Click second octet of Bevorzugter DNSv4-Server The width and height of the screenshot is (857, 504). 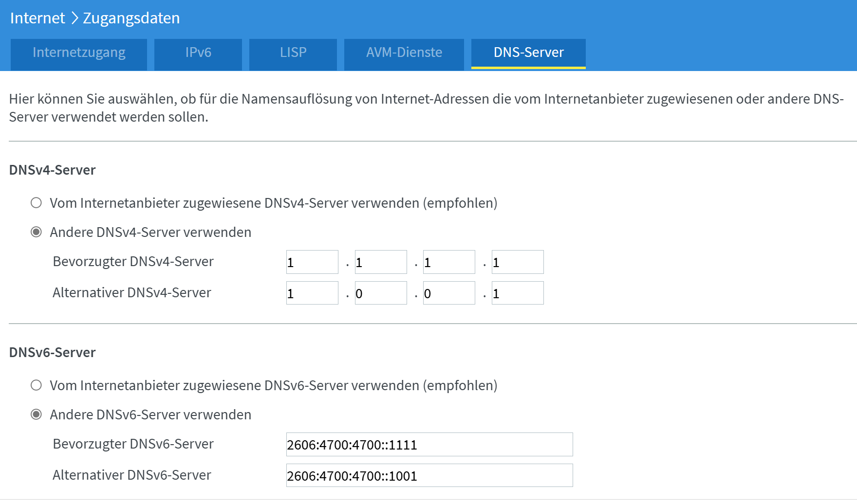(381, 262)
